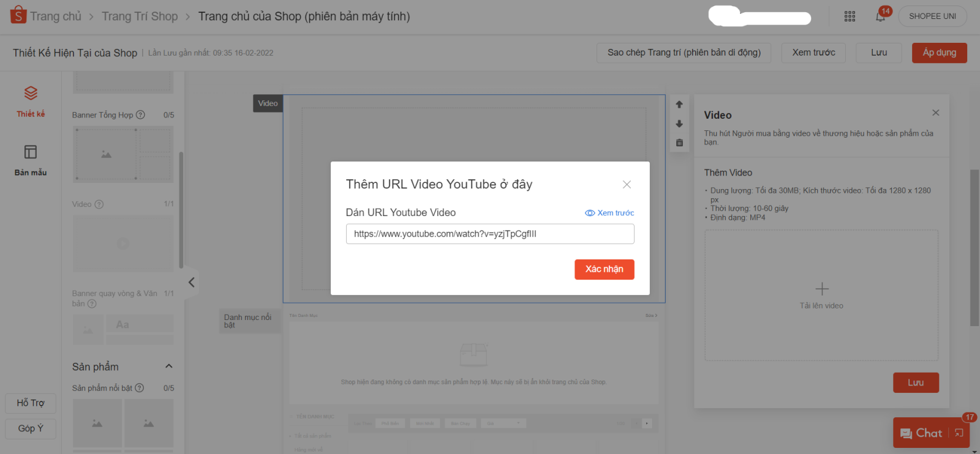Close the Video settings panel
Viewport: 980px width, 454px height.
pos(935,113)
